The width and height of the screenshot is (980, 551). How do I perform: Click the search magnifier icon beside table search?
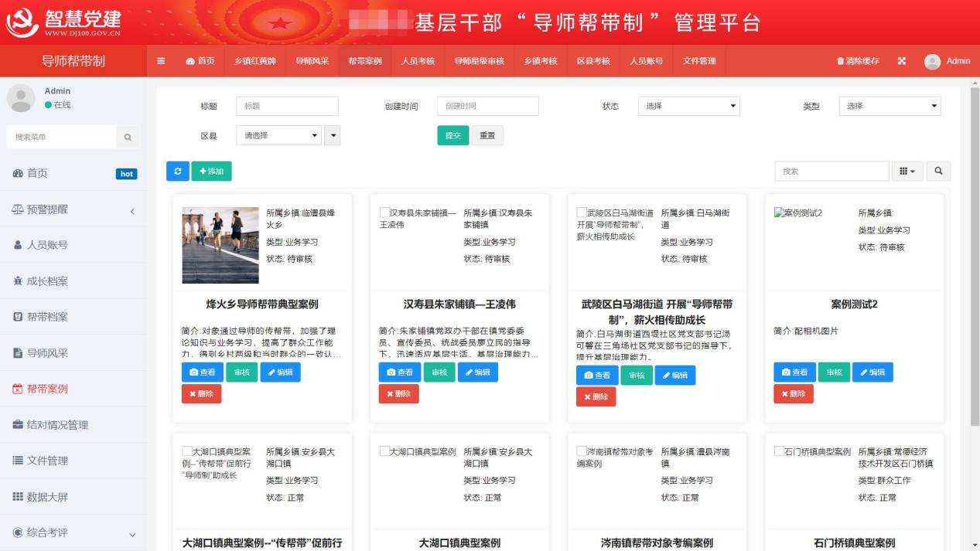(x=938, y=171)
